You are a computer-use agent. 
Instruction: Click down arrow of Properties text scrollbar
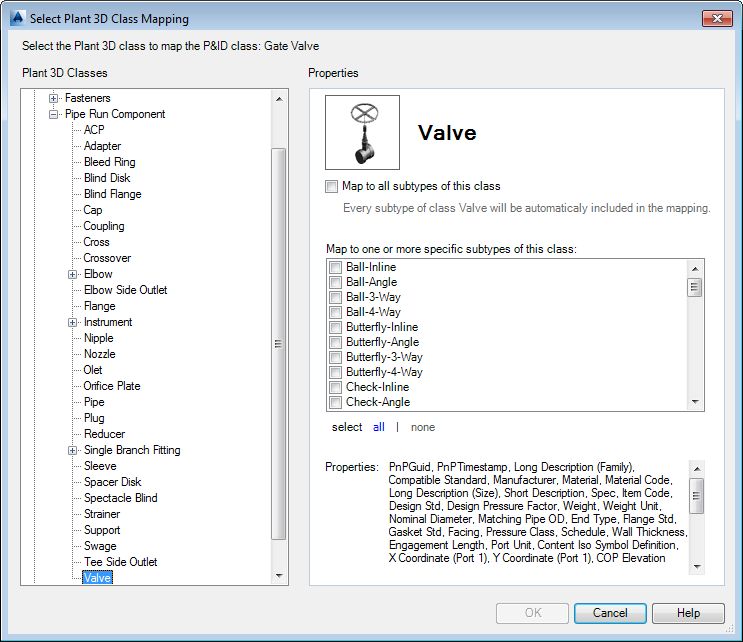tap(697, 566)
